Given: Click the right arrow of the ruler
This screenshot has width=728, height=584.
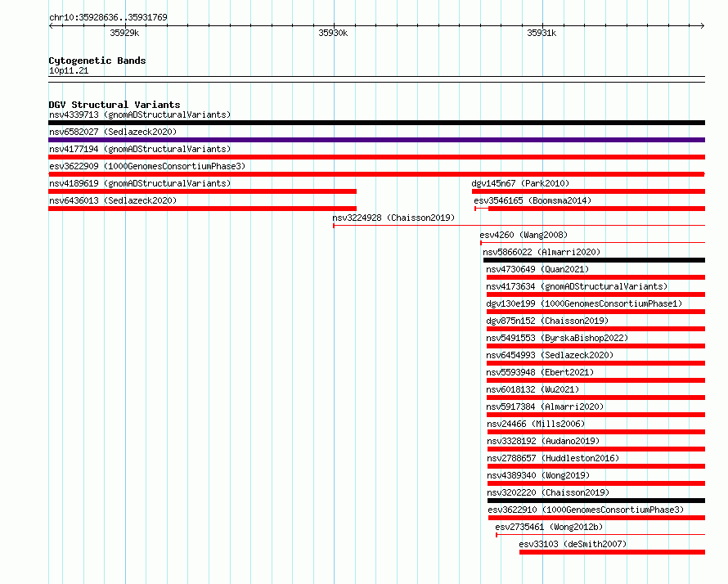Looking at the screenshot, I should tap(703, 26).
